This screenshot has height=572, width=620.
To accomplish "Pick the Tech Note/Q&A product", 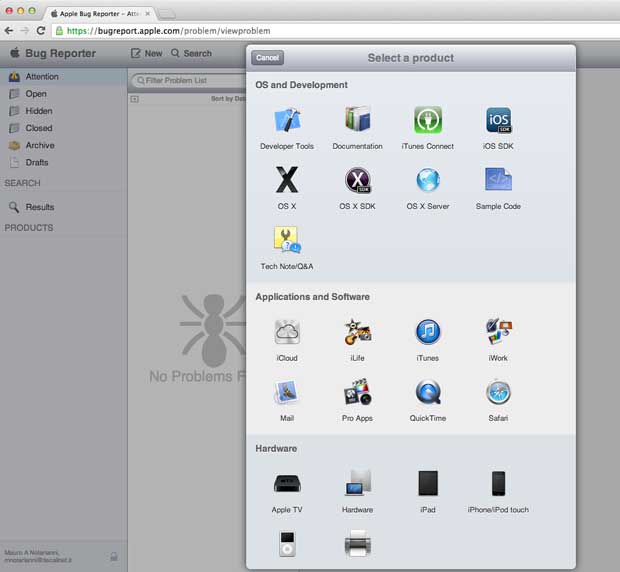I will [x=287, y=240].
